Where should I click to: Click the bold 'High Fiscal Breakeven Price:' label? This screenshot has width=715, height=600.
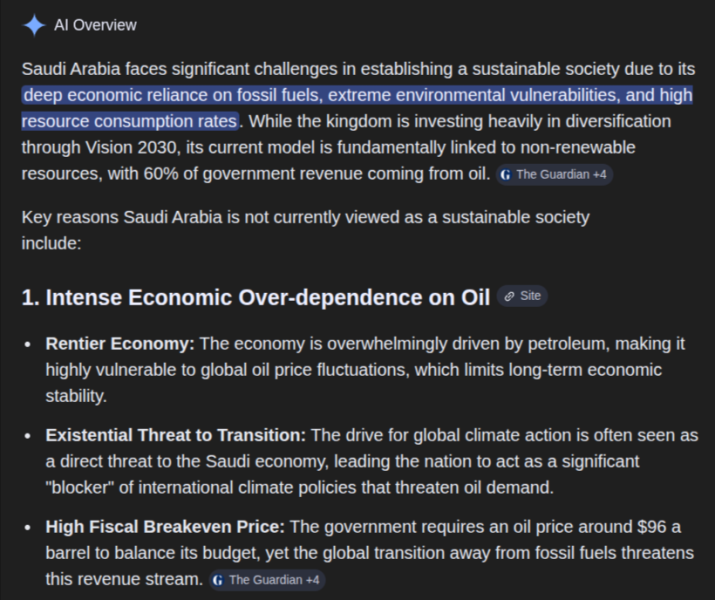tap(165, 527)
